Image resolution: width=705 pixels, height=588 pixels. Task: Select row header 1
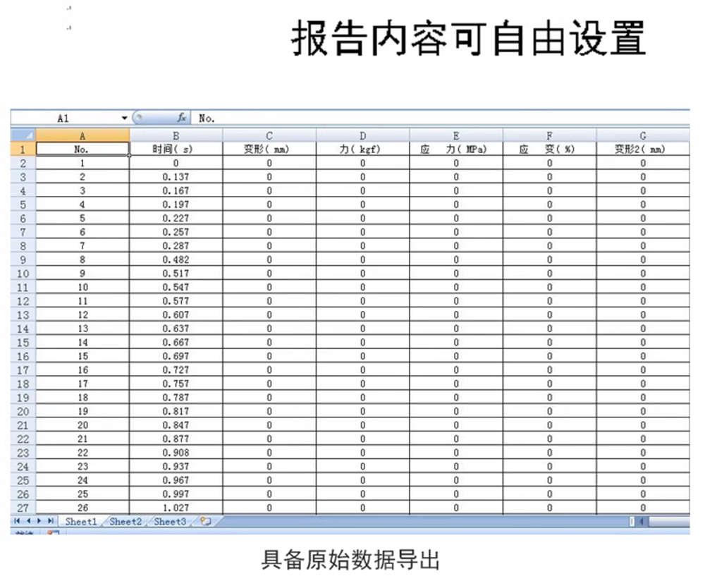[23, 149]
